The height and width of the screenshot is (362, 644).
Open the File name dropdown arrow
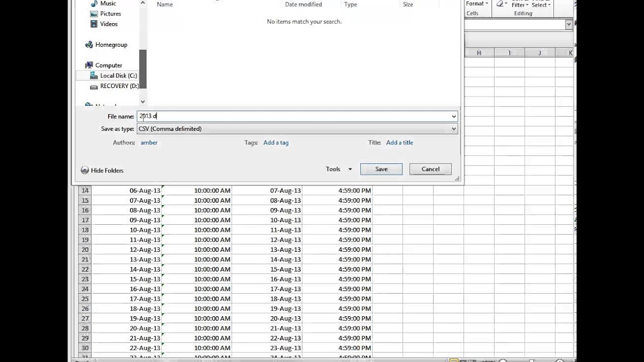tap(454, 116)
